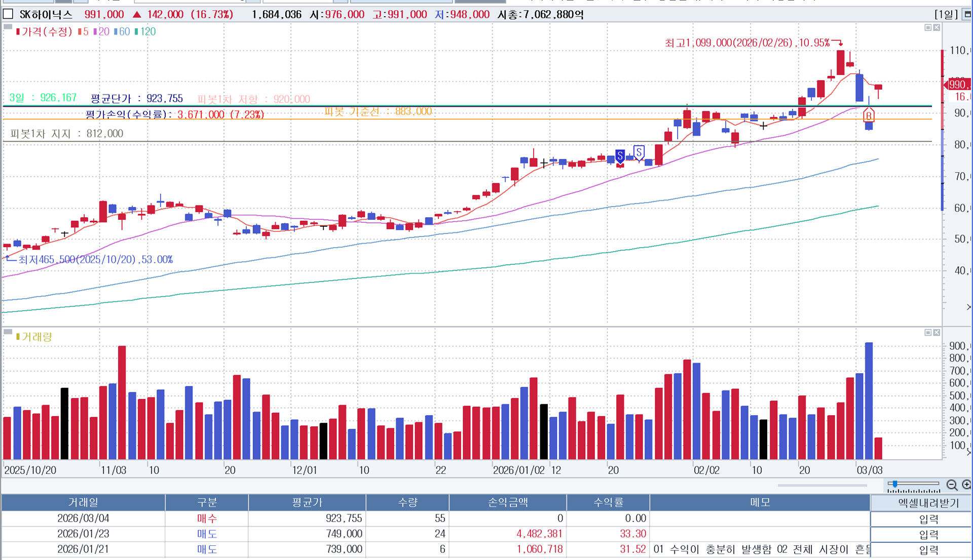Click the outlined S sell marker
The width and height of the screenshot is (973, 560).
coord(639,152)
